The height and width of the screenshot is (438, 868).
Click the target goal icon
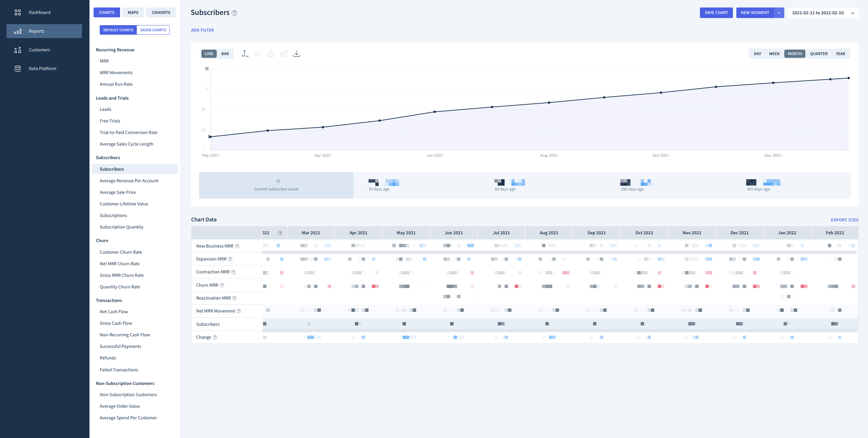283,54
